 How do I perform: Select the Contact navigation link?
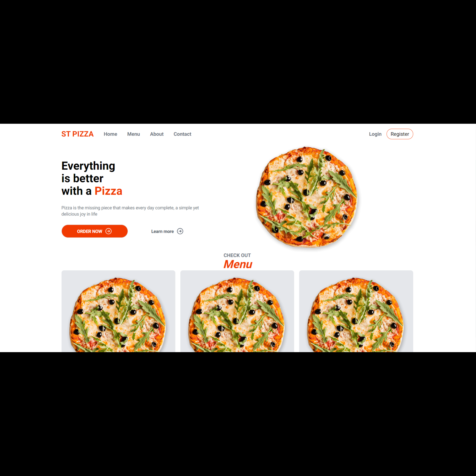(182, 134)
